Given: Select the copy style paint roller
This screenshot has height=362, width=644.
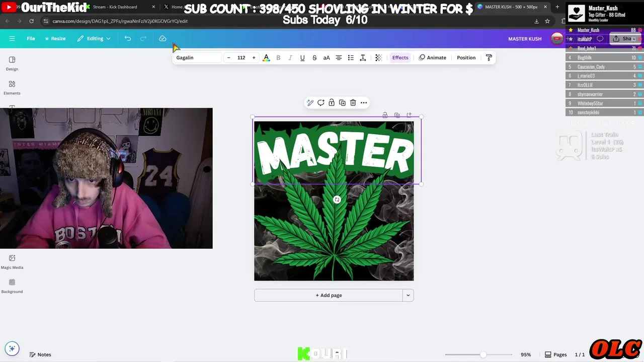Looking at the screenshot, I should (489, 58).
